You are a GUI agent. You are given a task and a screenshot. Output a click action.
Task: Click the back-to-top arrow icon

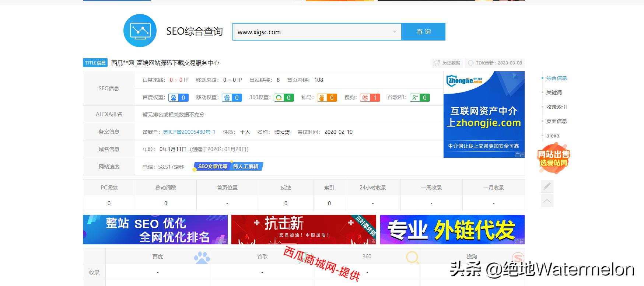(547, 201)
